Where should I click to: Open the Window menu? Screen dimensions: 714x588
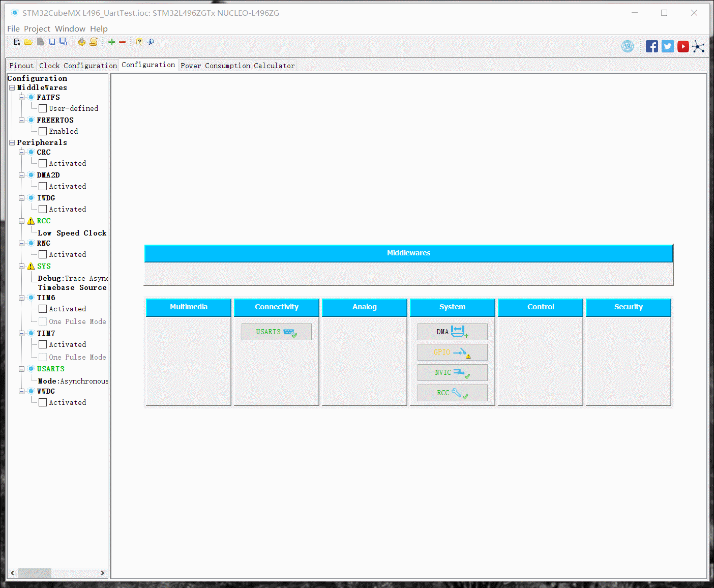pyautogui.click(x=70, y=29)
